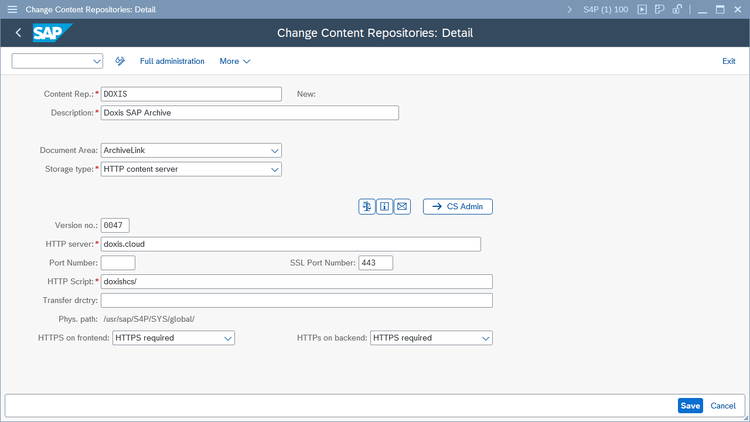
Task: Click the Phys. path value text
Action: pyautogui.click(x=149, y=319)
